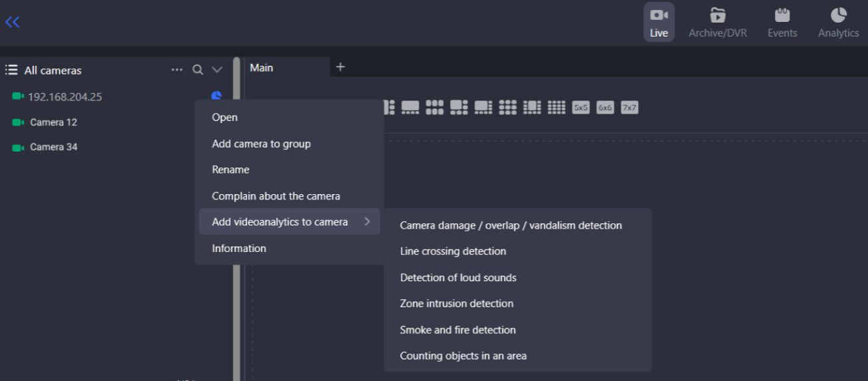Select the 7x7 grid layout
The width and height of the screenshot is (868, 381).
(x=629, y=107)
